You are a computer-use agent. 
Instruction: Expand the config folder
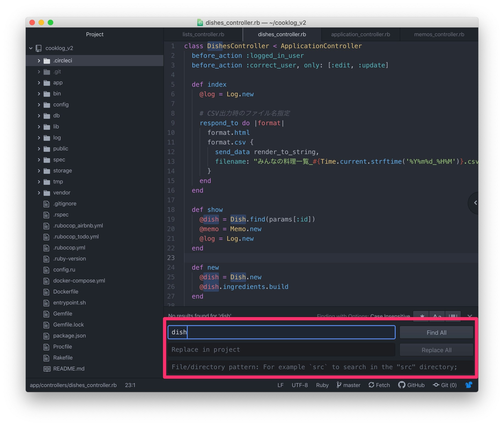click(39, 105)
